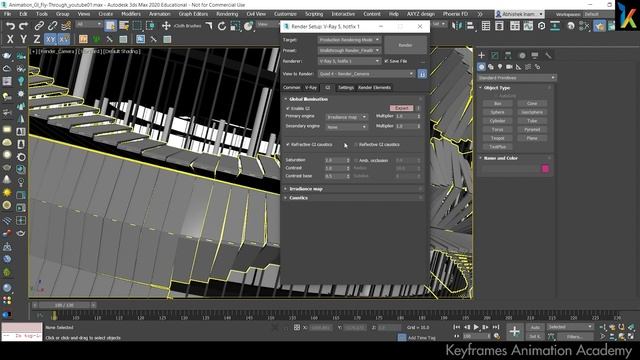Switch to the Hierarchy command panel
This screenshot has width=640, height=360.
(508, 55)
